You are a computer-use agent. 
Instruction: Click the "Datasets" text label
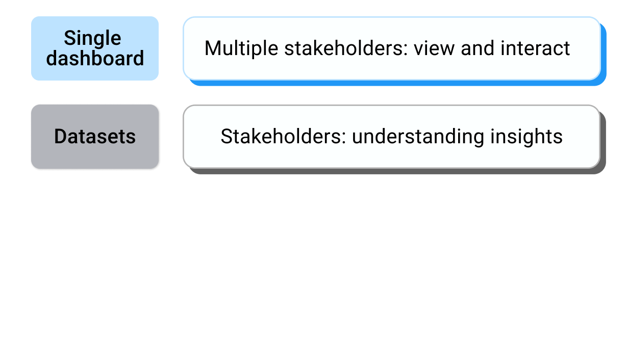point(95,137)
